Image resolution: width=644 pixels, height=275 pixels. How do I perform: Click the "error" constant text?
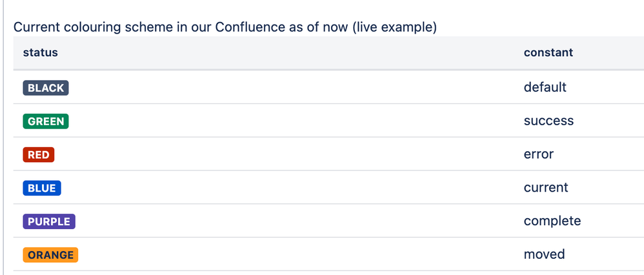coord(539,154)
